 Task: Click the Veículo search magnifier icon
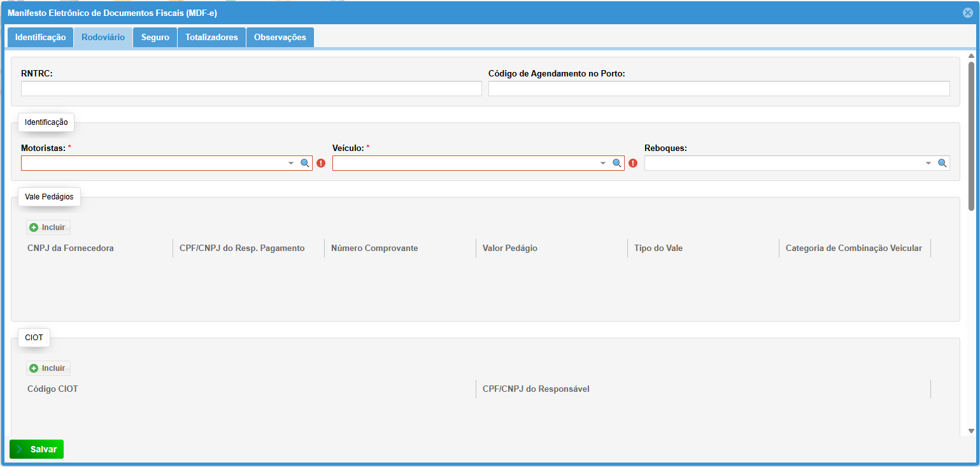click(616, 163)
